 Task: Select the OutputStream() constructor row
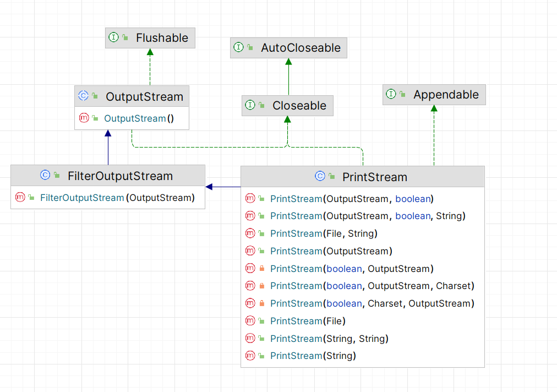pyautogui.click(x=132, y=118)
